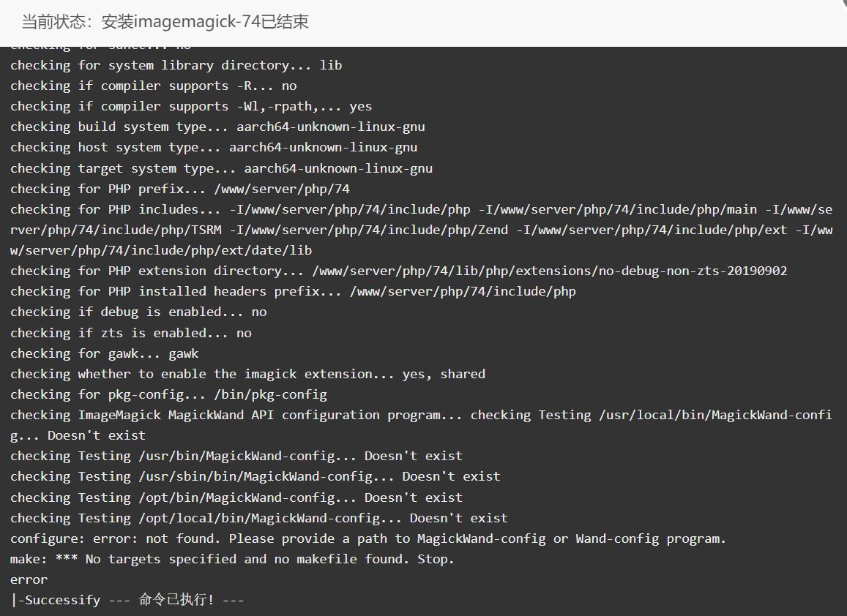Viewport: 847px width, 616px height.
Task: Click the checking for pkg-config line
Action: 168,394
